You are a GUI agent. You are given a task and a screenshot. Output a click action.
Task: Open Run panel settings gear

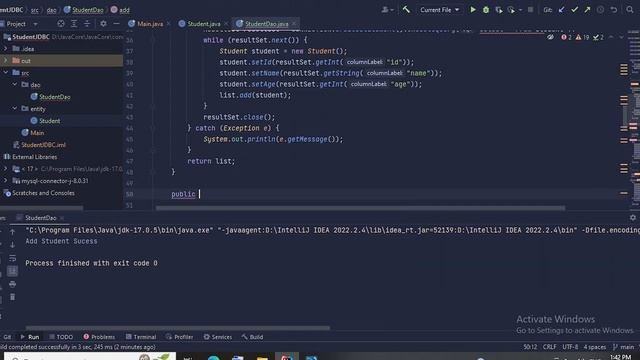coord(633,218)
